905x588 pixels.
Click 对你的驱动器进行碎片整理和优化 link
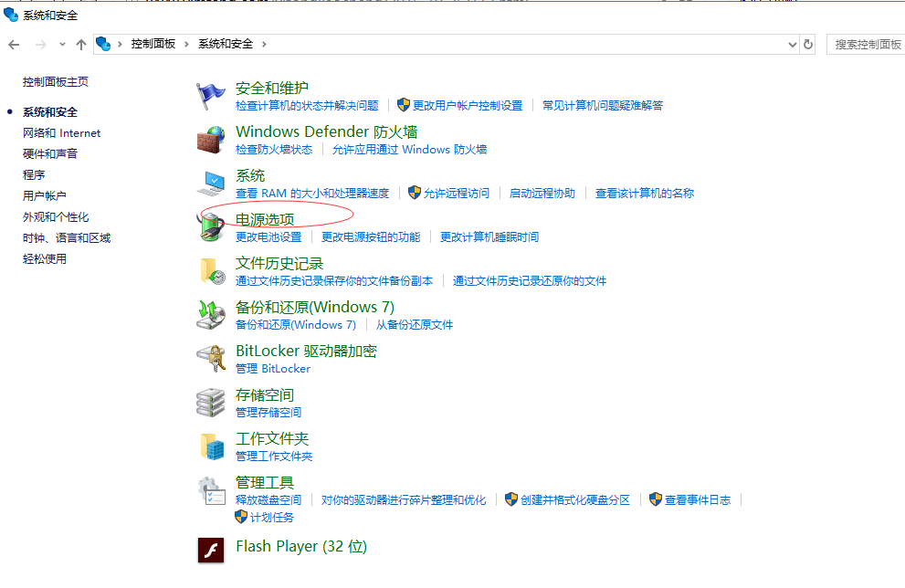(x=404, y=500)
